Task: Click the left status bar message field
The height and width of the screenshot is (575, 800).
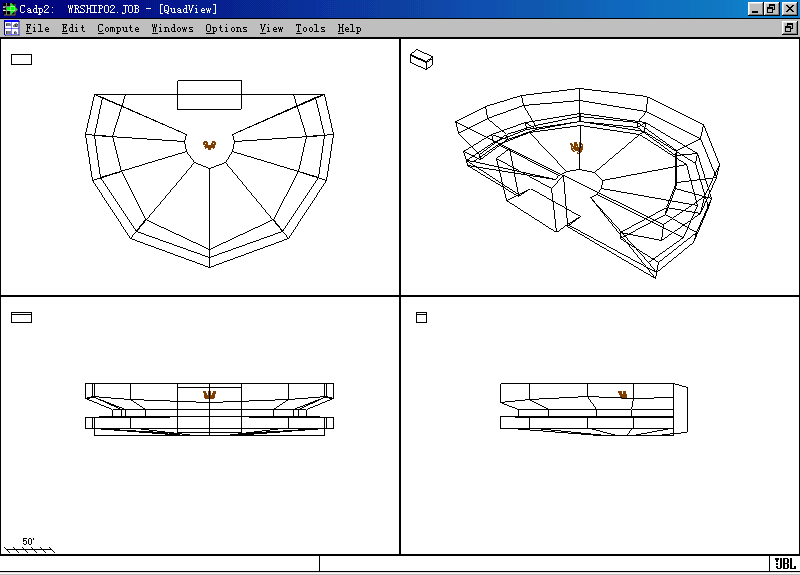Action: click(160, 564)
